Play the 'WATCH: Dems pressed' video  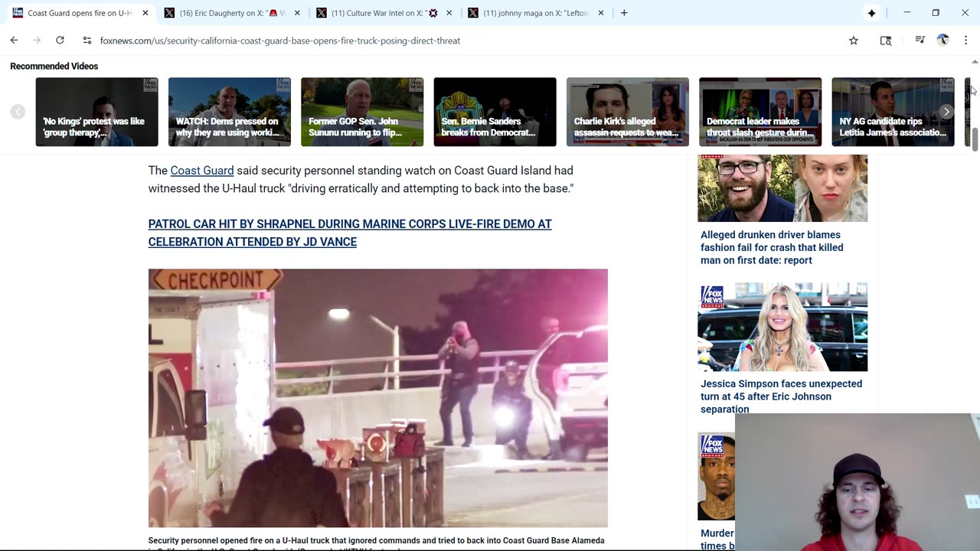[230, 112]
